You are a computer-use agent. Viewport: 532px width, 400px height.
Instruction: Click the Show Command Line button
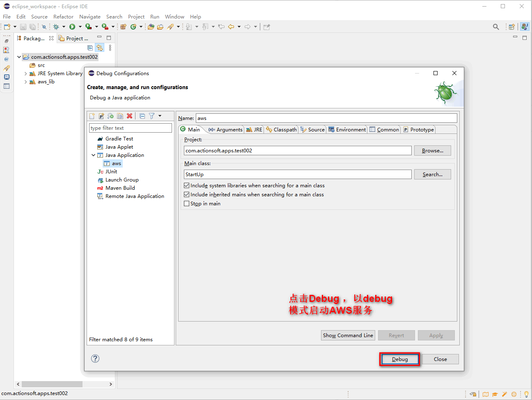click(348, 335)
